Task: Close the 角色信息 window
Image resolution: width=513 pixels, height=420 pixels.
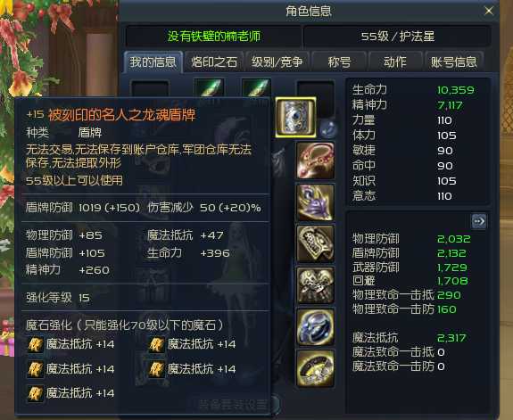Action: (x=489, y=11)
